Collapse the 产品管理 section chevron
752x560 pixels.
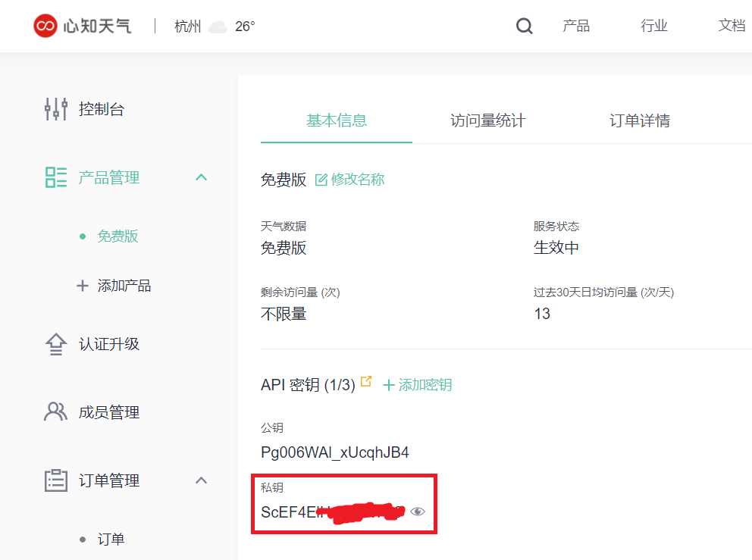[x=201, y=177]
